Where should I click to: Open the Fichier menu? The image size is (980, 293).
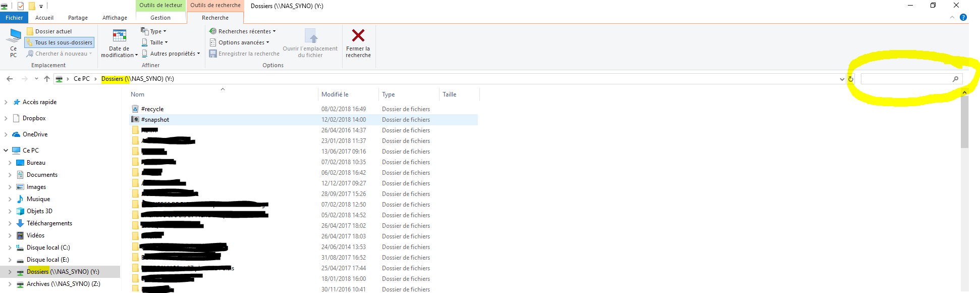pos(14,18)
